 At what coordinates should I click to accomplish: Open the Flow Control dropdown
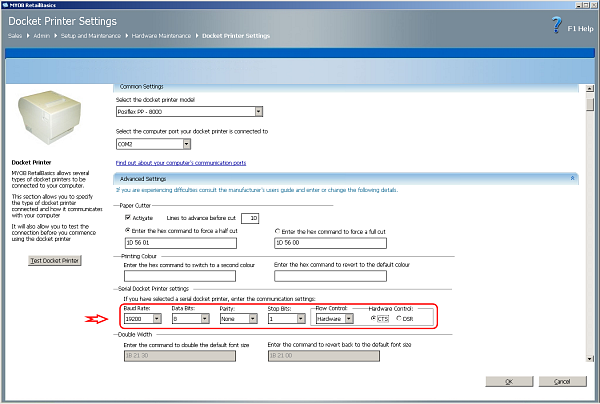click(x=351, y=319)
